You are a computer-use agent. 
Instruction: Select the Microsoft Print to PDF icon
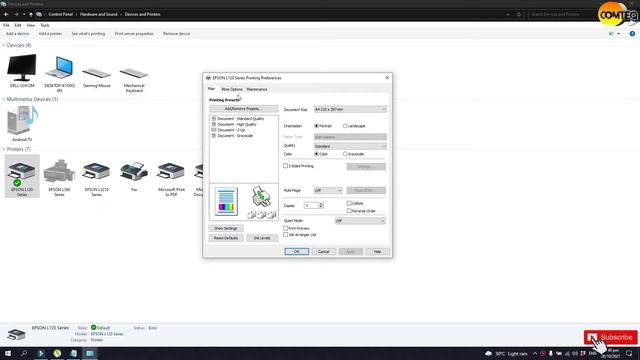171,171
